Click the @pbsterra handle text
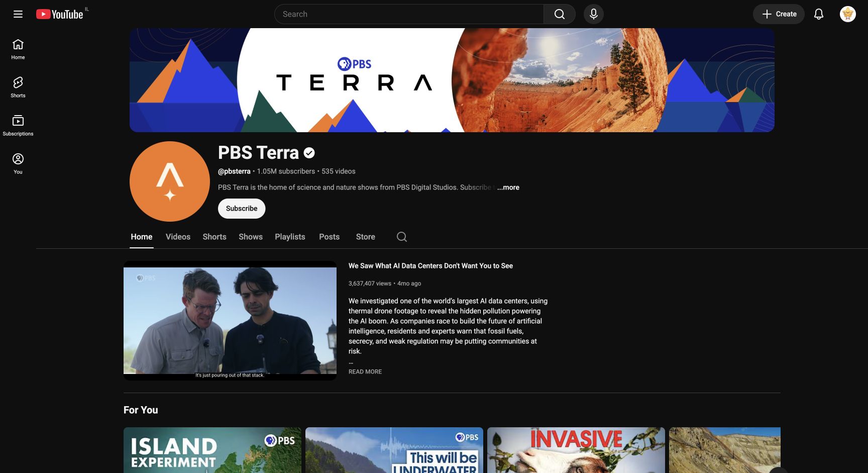868x473 pixels. [234, 171]
